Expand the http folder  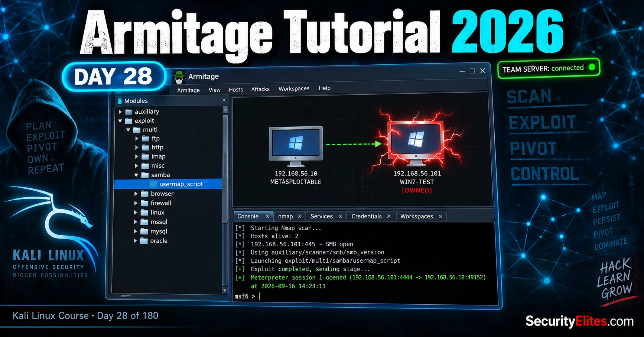pyautogui.click(x=137, y=148)
